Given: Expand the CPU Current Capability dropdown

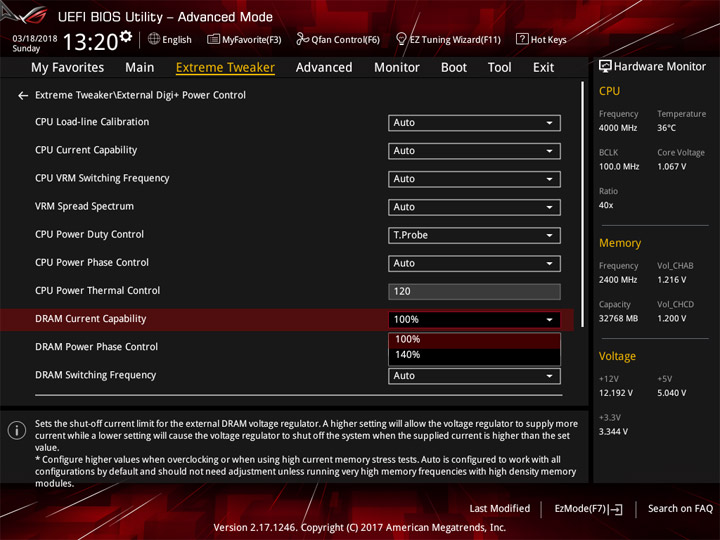Looking at the screenshot, I should coord(474,151).
